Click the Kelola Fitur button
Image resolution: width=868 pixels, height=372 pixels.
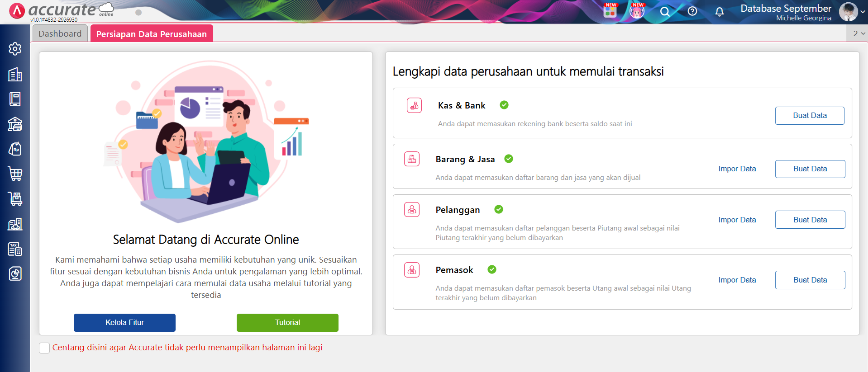click(x=124, y=323)
